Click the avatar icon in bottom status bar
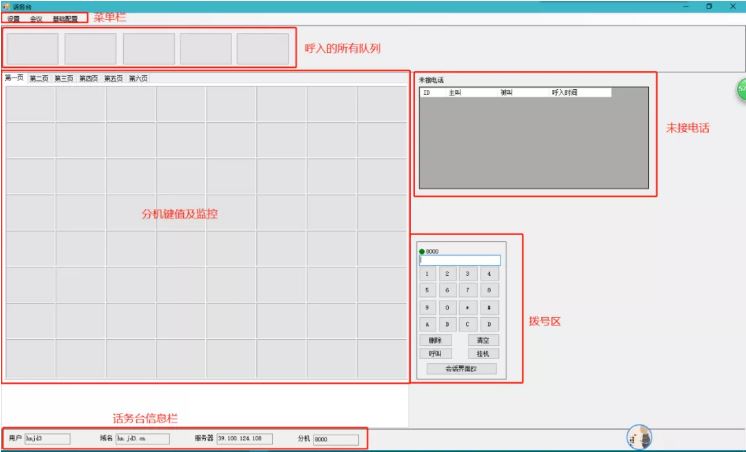This screenshot has width=746, height=452. [640, 437]
